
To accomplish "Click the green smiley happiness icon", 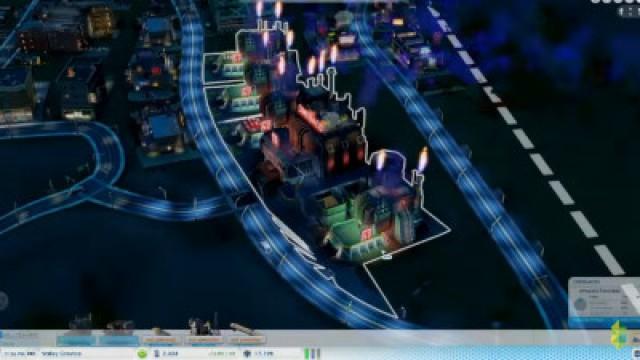I will [x=142, y=353].
